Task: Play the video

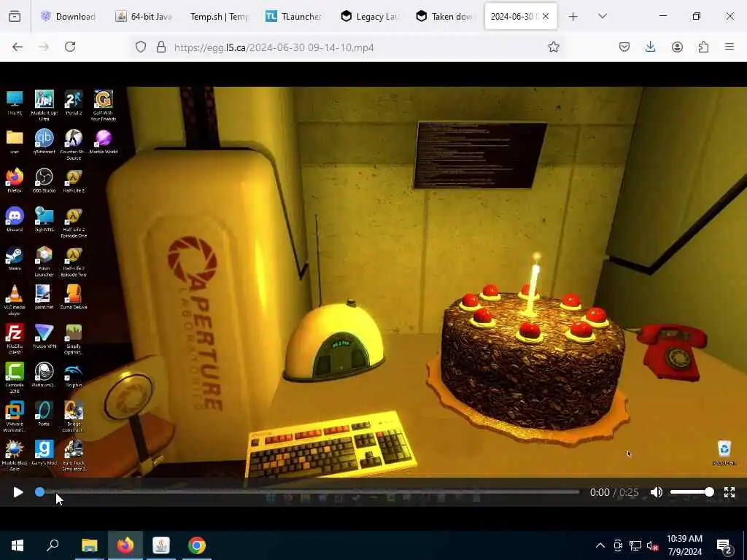Action: [x=18, y=492]
